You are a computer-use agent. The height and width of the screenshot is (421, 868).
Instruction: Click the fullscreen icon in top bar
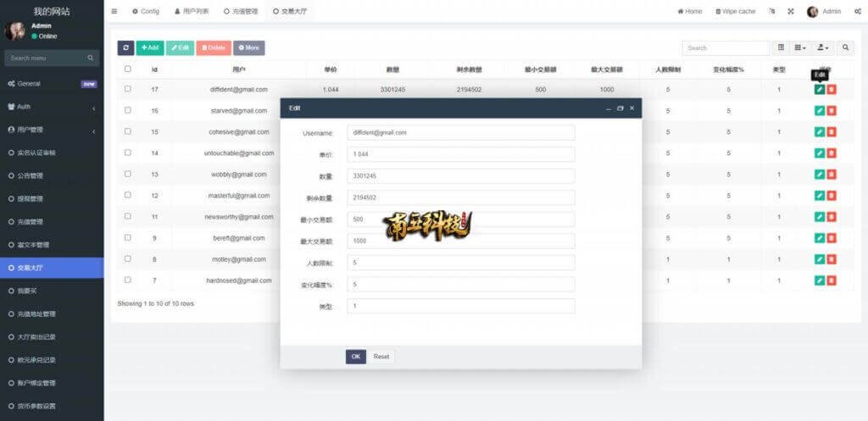791,11
